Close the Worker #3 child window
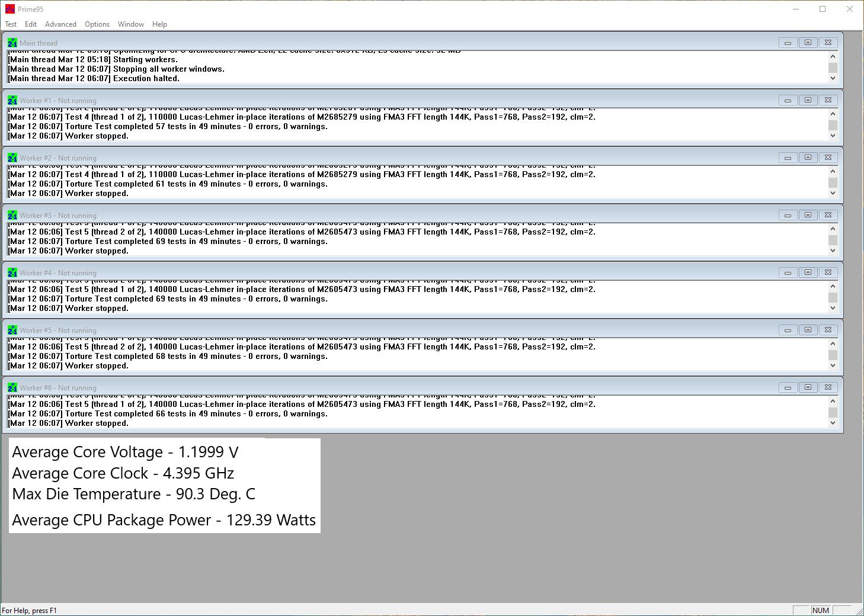The width and height of the screenshot is (864, 616). pos(828,215)
